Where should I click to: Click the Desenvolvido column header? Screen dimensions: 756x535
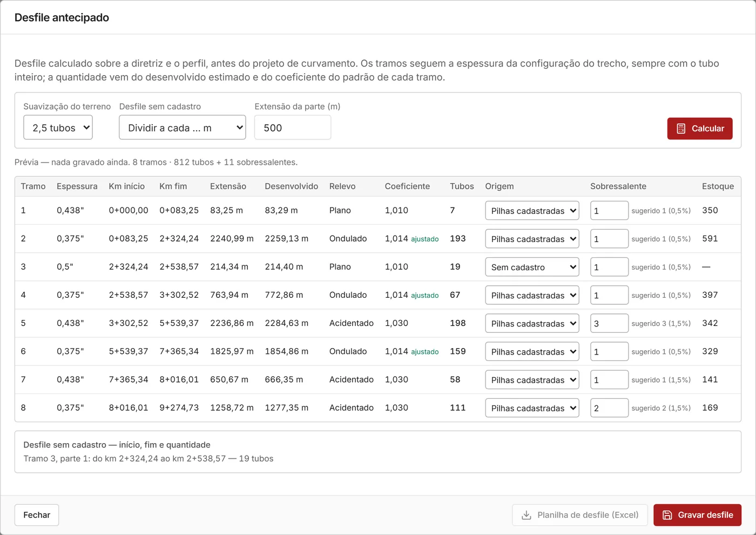292,186
